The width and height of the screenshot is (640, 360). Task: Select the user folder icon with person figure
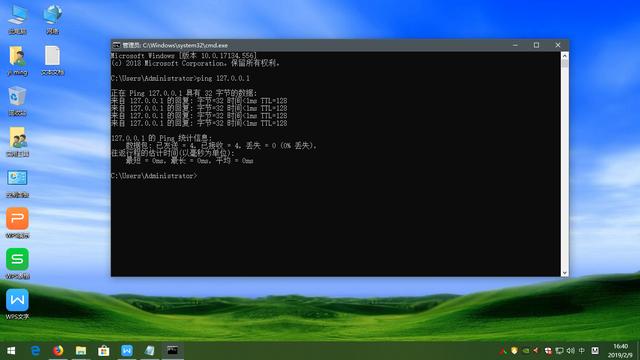18,60
